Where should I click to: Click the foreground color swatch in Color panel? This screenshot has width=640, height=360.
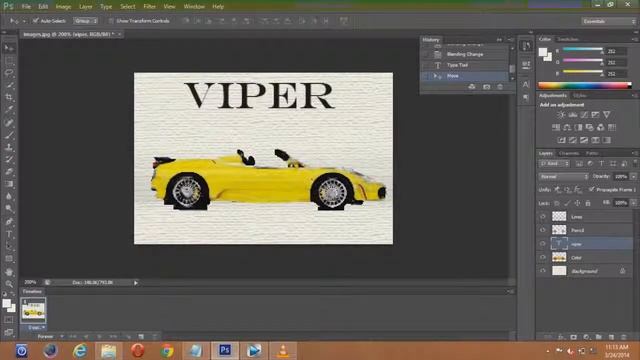pyautogui.click(x=542, y=52)
